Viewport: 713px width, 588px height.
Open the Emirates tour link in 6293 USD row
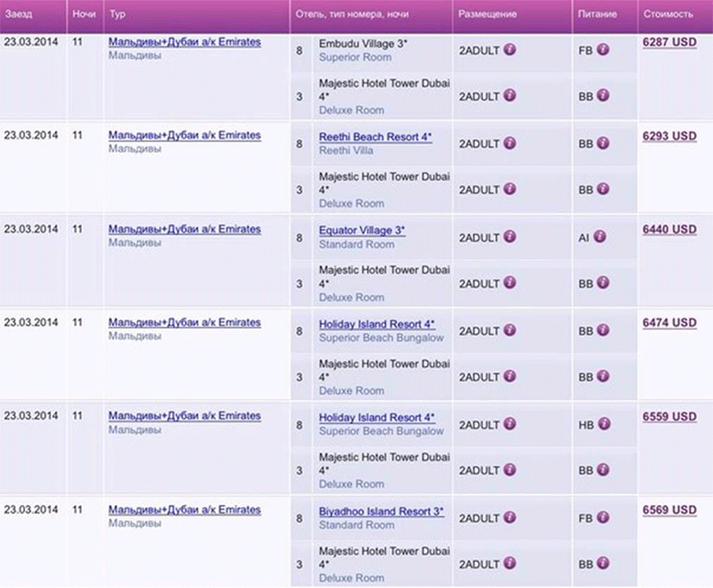184,135
